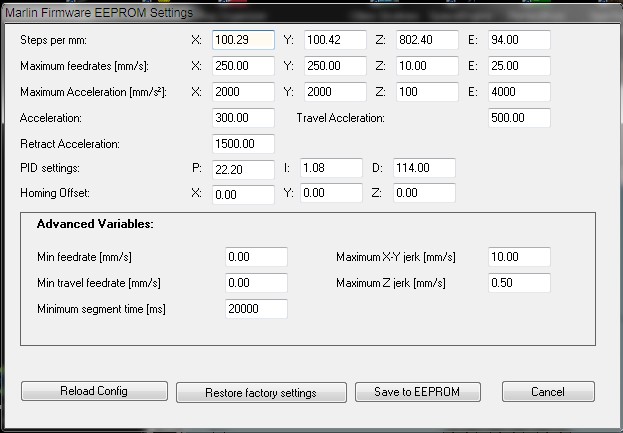623x433 pixels.
Task: Click Maximum feedrates E field
Action: coord(519,66)
